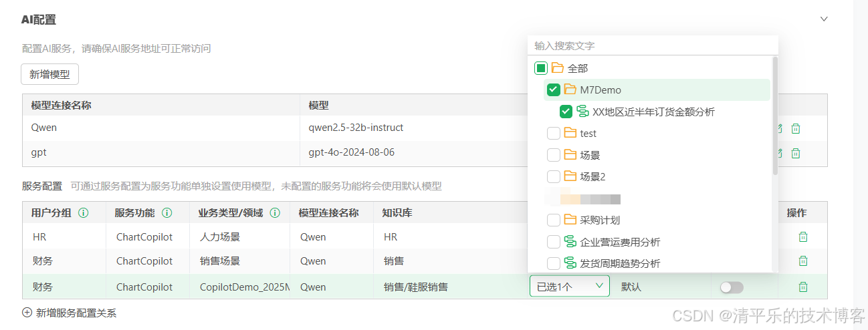Click the 全部 folder icon
Viewport: 868px width, 330px height.
[x=558, y=68]
